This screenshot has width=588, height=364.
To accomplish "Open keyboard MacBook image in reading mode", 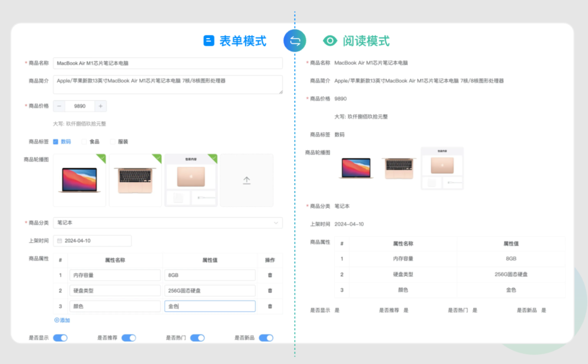I will pos(399,168).
